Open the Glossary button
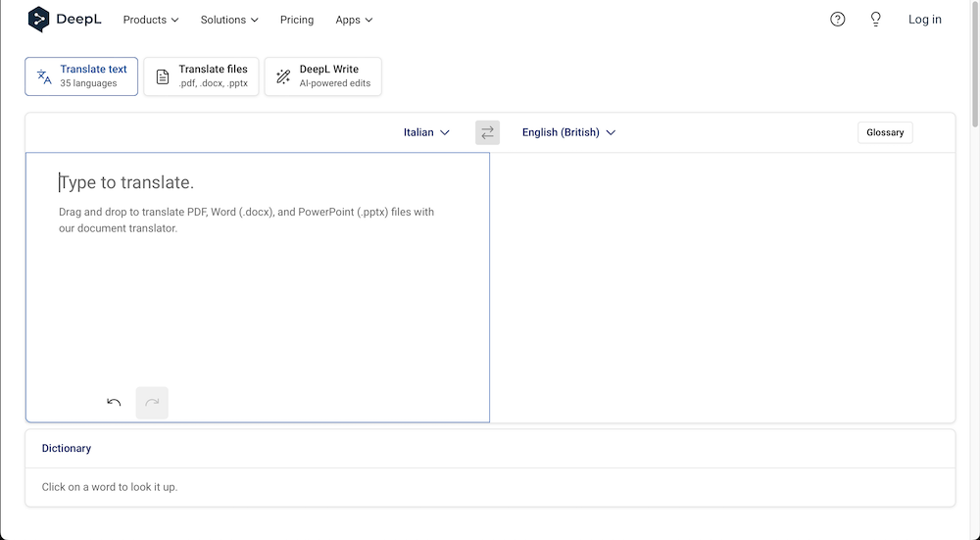This screenshot has height=540, width=980. 885,132
